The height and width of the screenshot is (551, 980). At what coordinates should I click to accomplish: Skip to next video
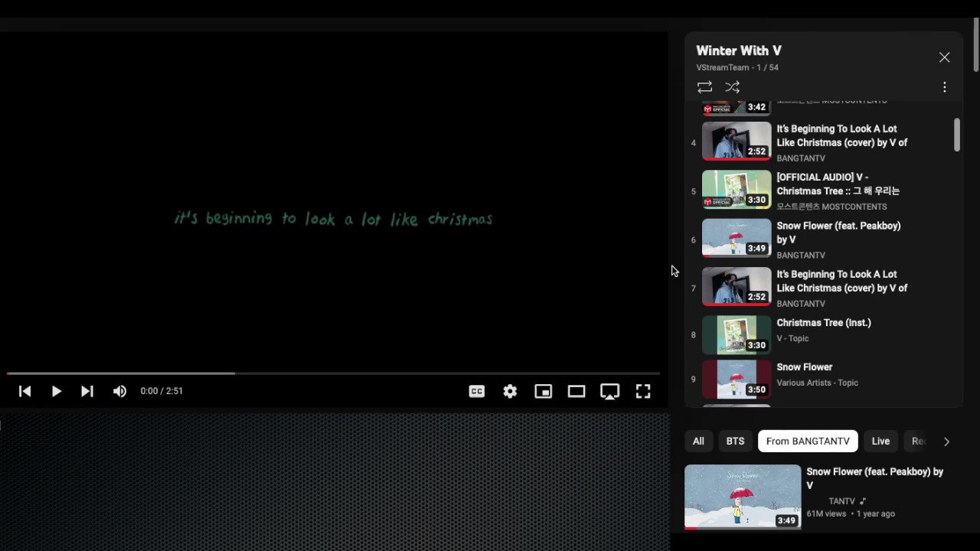pos(87,391)
